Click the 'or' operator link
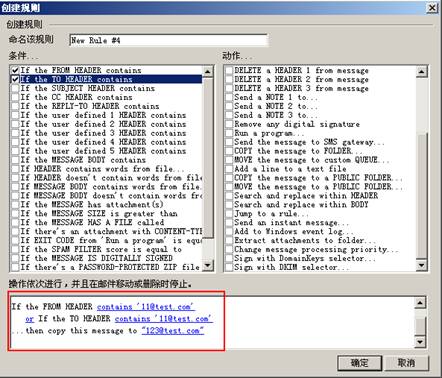Viewport: 442px width, 378px height. [x=29, y=319]
